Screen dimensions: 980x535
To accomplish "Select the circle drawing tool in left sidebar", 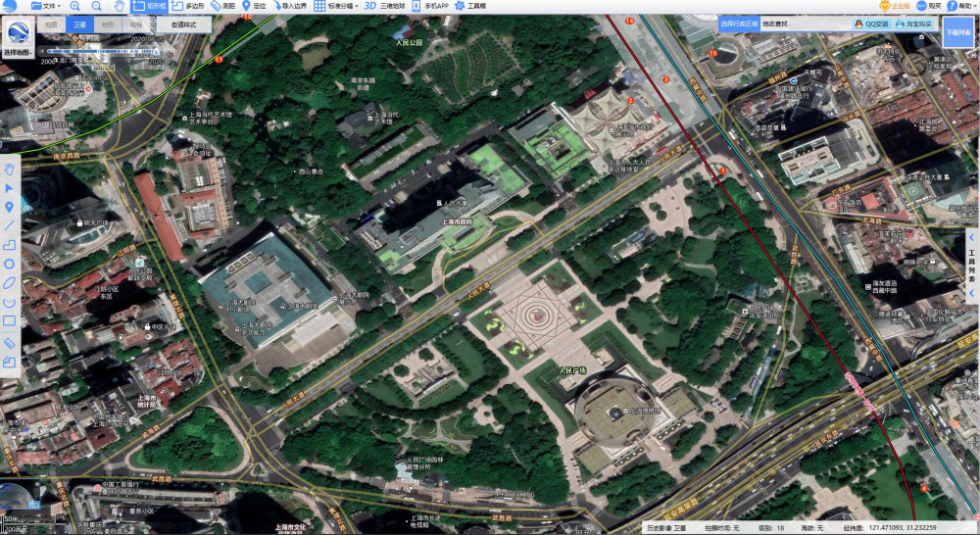I will coord(10,264).
